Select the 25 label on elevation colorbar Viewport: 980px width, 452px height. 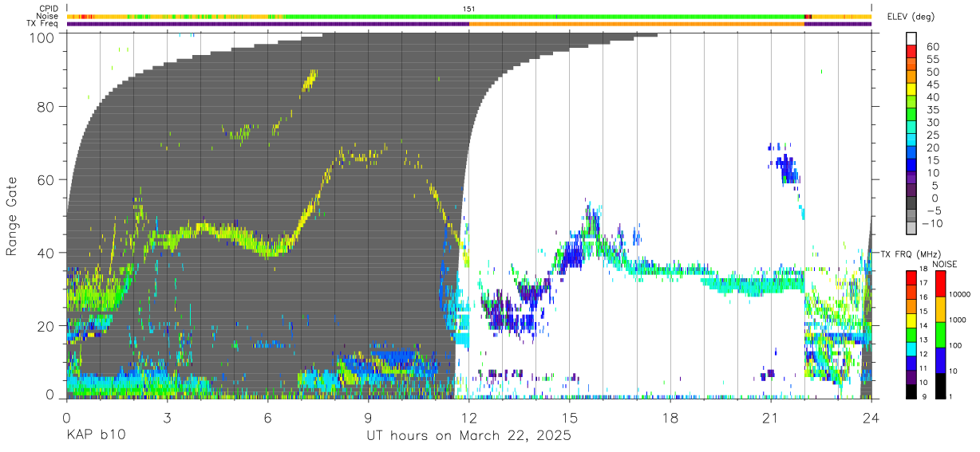click(932, 136)
